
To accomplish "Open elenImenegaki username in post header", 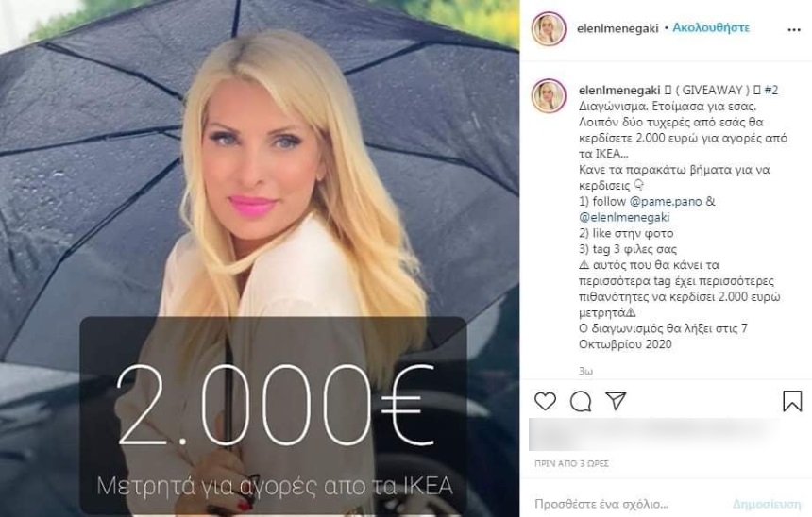I will coord(617,28).
